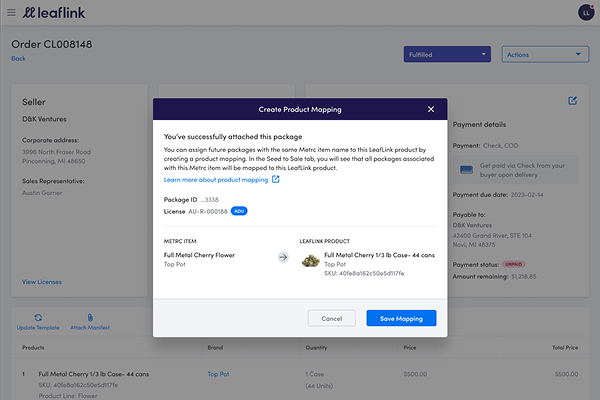Open Learn more about product mapping link
Screen dimensions: 600x400
[216, 180]
